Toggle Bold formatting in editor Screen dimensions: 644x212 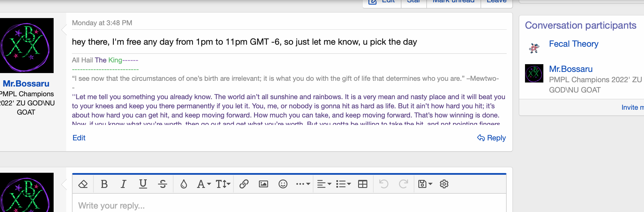click(104, 184)
